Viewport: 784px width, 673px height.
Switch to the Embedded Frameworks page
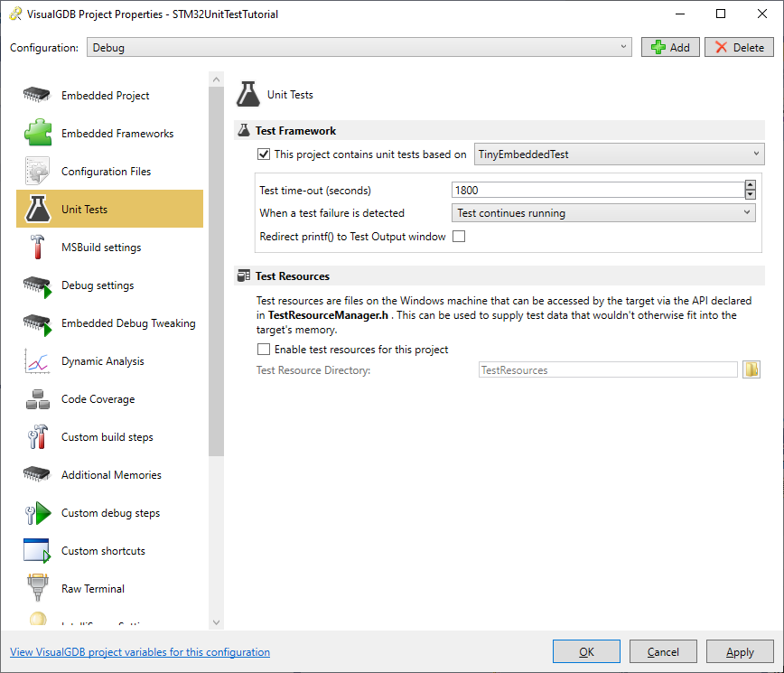pyautogui.click(x=109, y=133)
